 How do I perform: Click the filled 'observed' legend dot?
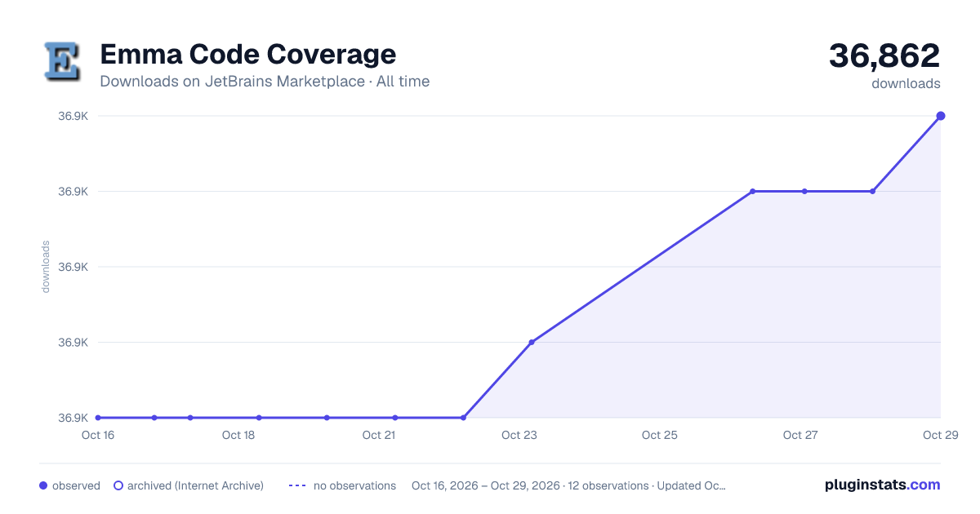[x=43, y=485]
